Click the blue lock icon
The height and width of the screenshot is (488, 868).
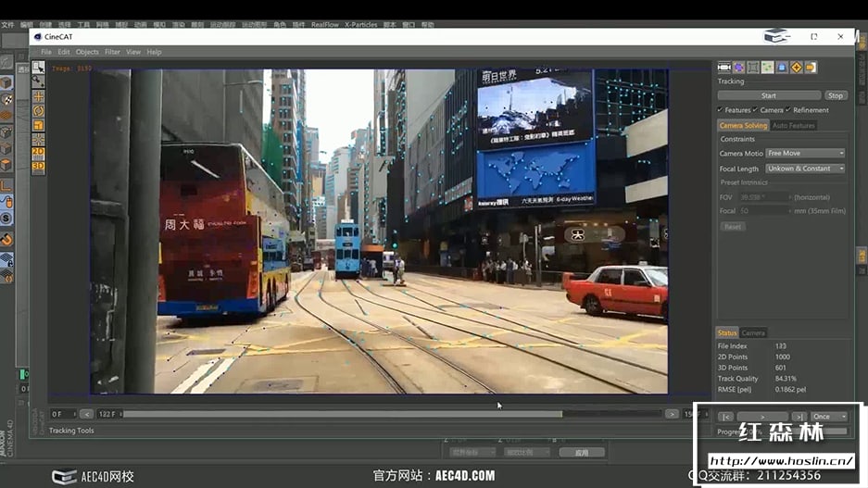click(782, 68)
